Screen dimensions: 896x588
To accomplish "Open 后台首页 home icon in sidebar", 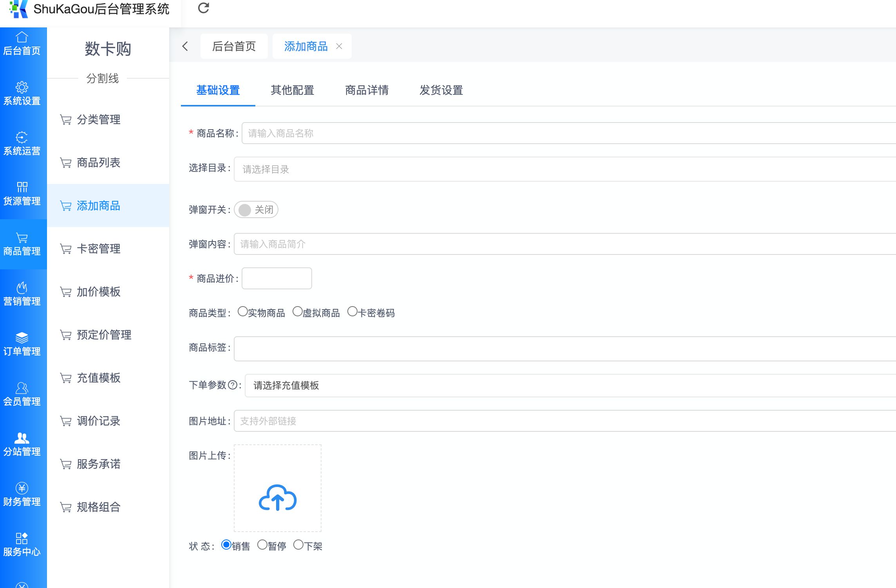I will [22, 37].
